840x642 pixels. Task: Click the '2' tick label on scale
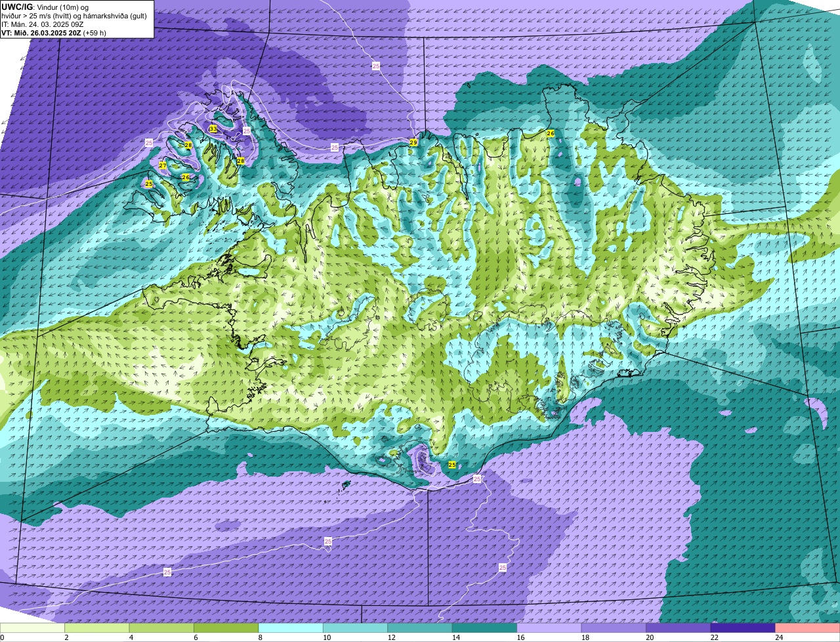pos(66,637)
